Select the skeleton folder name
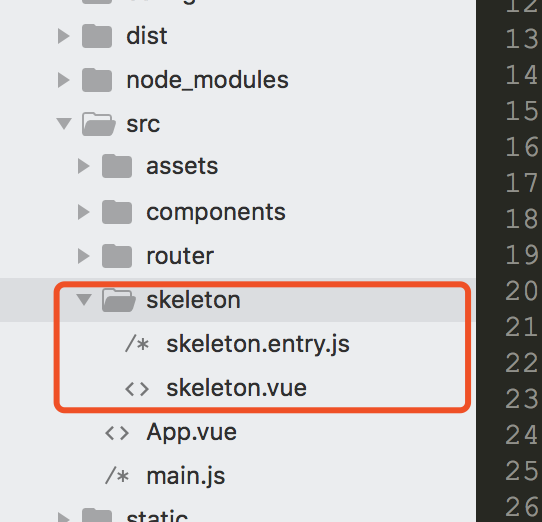The height and width of the screenshot is (522, 542). click(194, 300)
